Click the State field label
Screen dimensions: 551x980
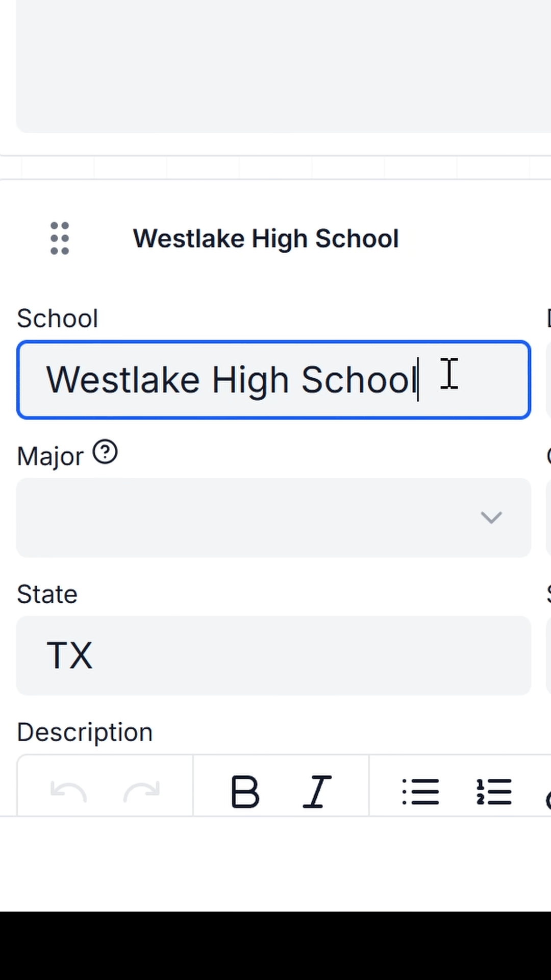coord(47,594)
